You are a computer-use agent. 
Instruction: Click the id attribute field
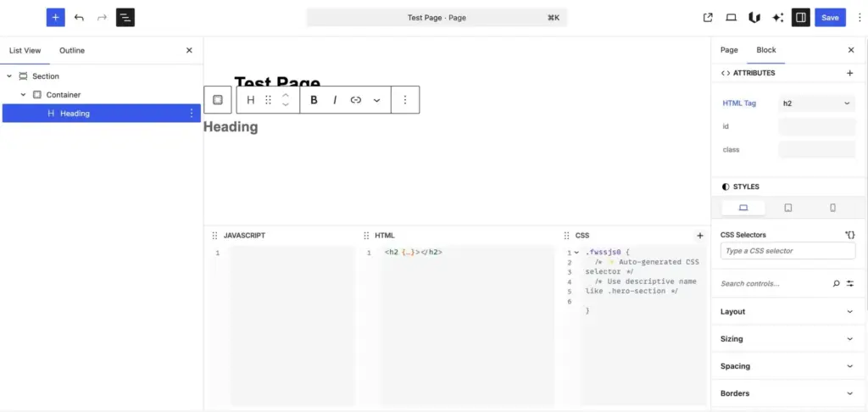pyautogui.click(x=817, y=126)
